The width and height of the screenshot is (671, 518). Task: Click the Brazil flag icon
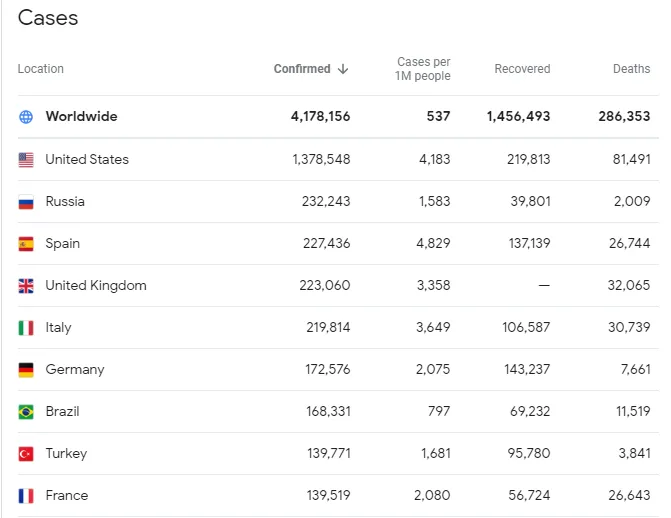(x=26, y=412)
